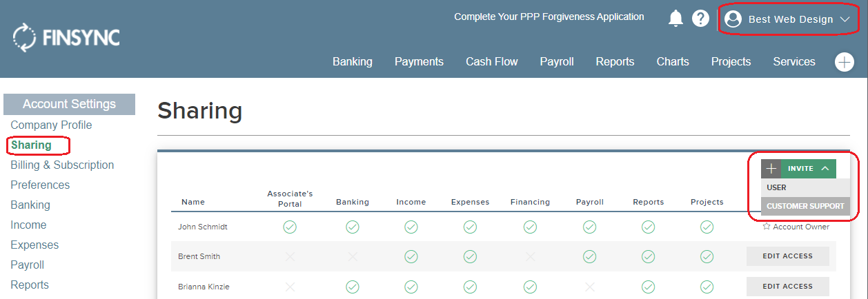This screenshot has height=299, width=868.
Task: Toggle Brianna Kinzie's Associate's Portal X mark
Action: tap(290, 286)
